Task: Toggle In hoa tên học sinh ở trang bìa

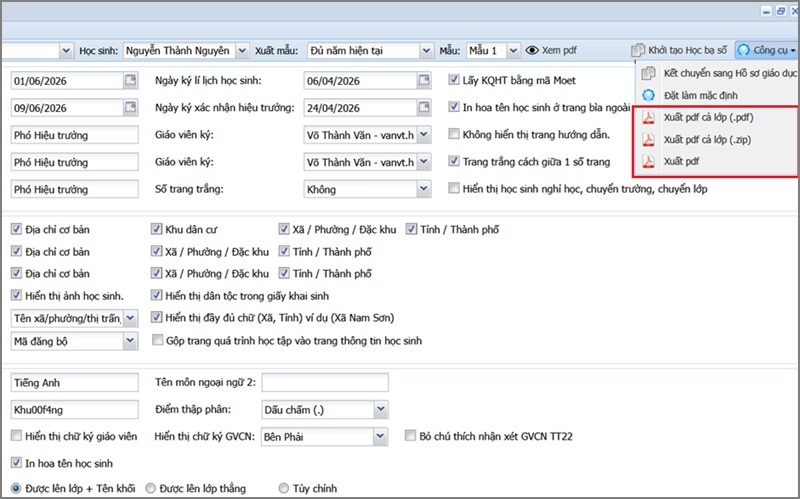Action: click(x=454, y=107)
